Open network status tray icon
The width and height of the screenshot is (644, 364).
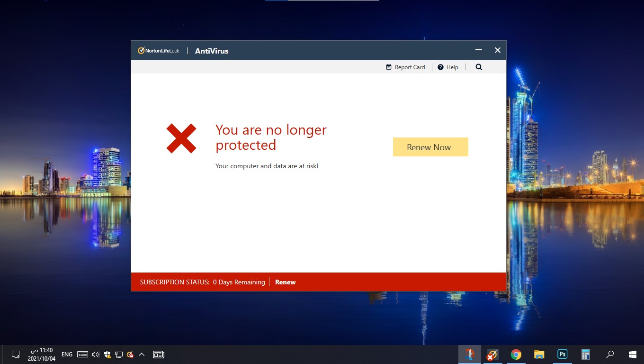coord(119,355)
